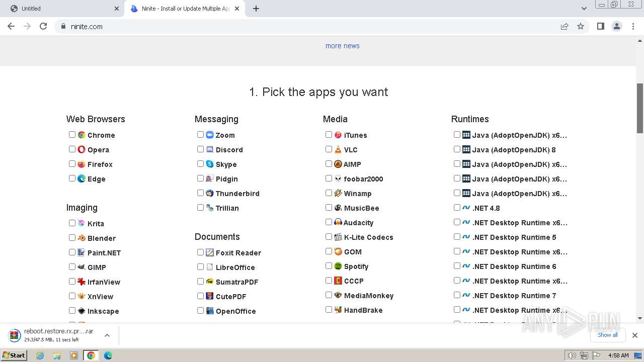Click Show all downloads button
Viewport: 644px width, 362px height.
pyautogui.click(x=608, y=335)
